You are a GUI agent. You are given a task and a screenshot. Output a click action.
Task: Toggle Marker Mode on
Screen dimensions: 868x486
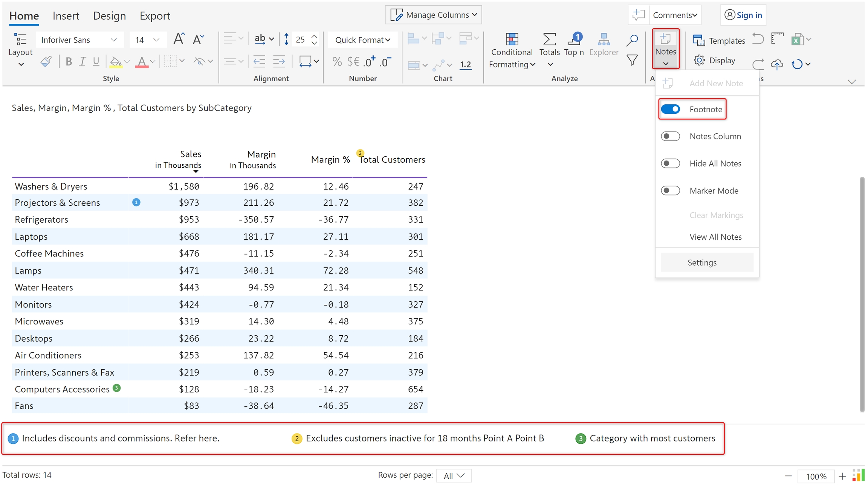coord(670,191)
